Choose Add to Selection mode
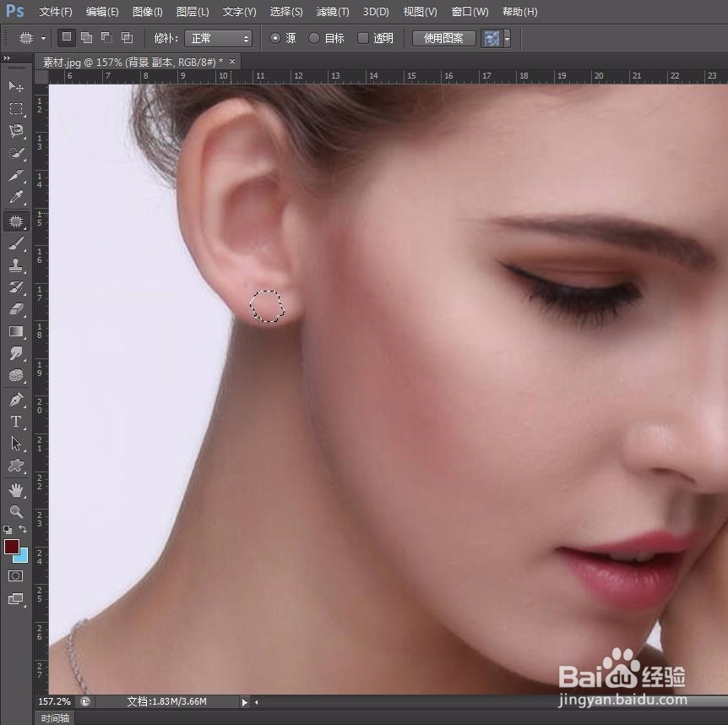Viewport: 728px width, 725px height. [86, 38]
